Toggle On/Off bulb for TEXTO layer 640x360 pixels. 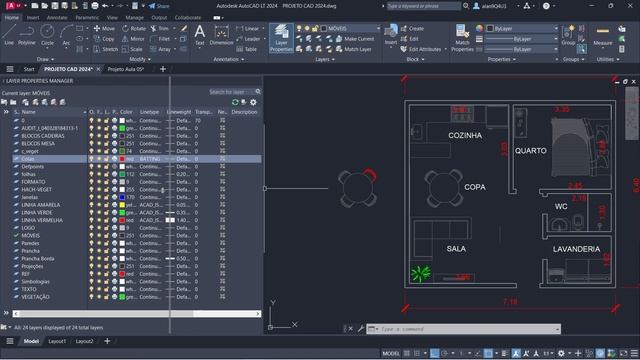point(91,289)
